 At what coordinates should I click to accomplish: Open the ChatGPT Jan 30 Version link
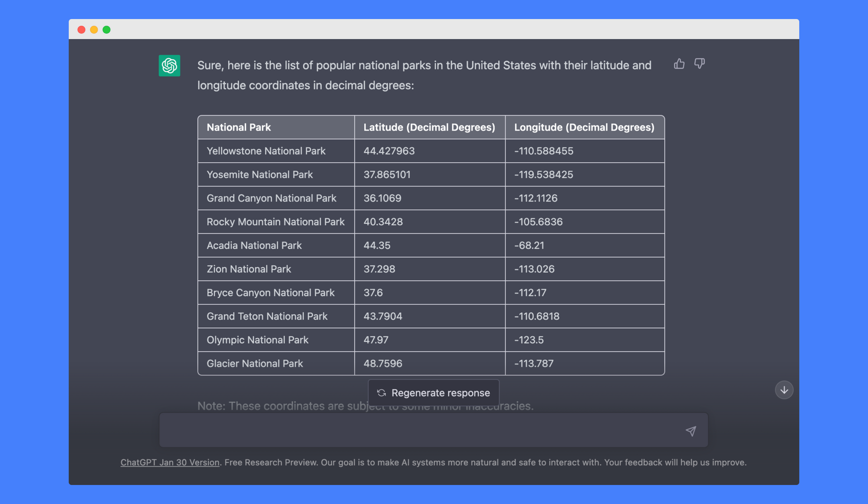pos(170,462)
